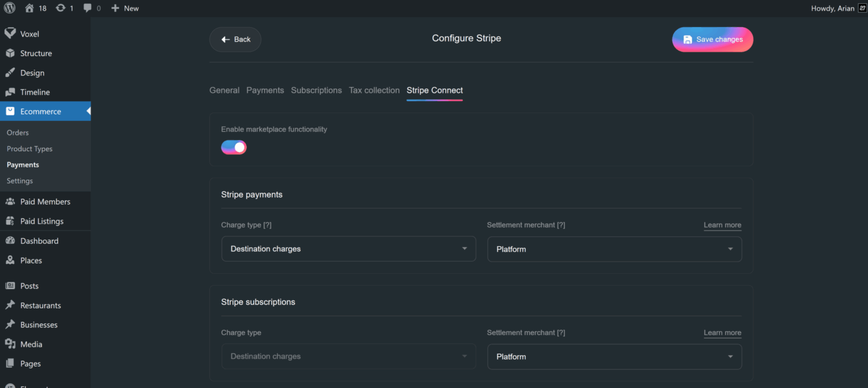Open the Stripe subscriptions Settlement merchant dropdown
Screen dimensions: 868x388
pos(614,357)
